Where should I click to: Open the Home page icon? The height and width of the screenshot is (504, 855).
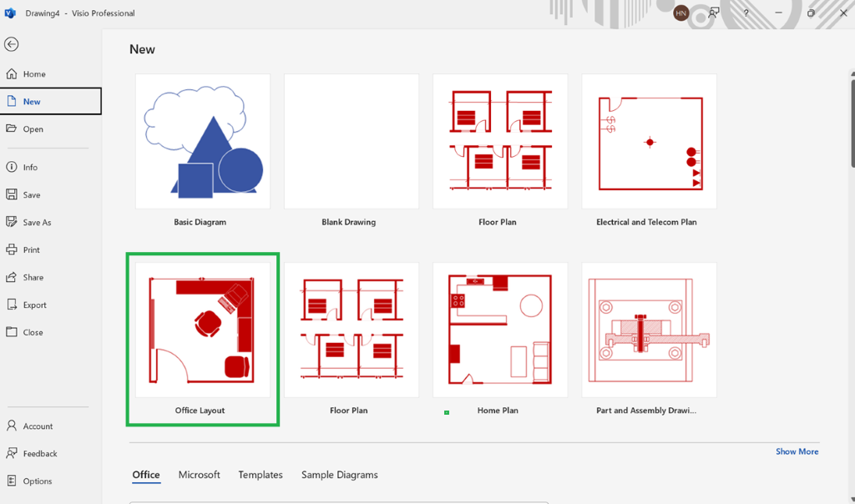click(x=12, y=73)
